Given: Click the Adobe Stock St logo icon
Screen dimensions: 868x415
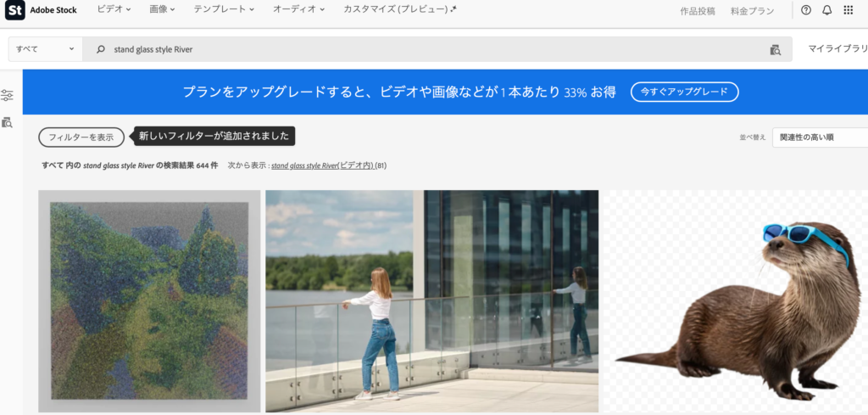Looking at the screenshot, I should pos(14,10).
